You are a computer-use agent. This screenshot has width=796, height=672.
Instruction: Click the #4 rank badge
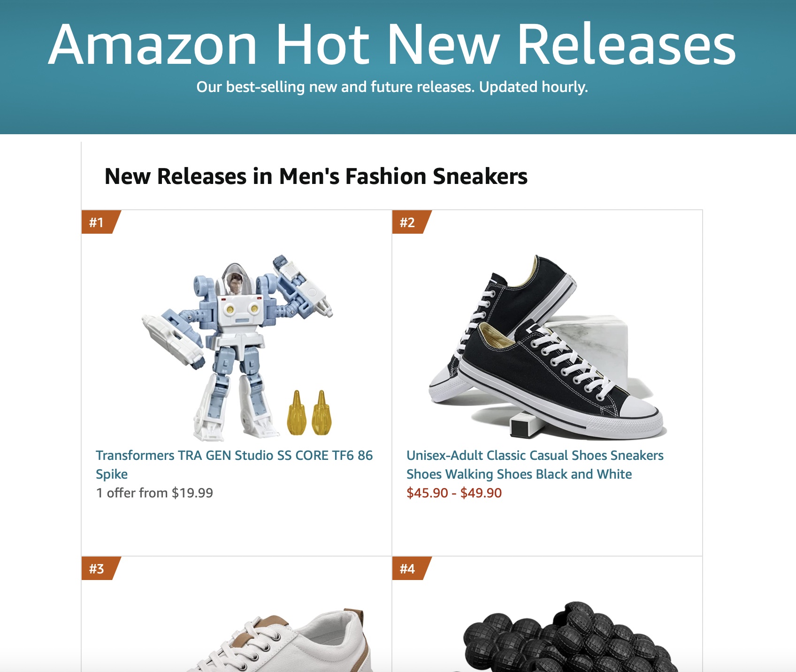point(408,569)
